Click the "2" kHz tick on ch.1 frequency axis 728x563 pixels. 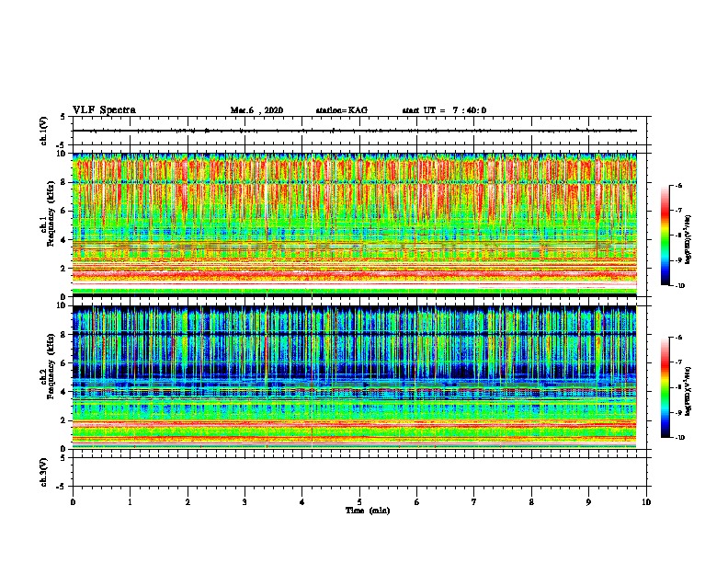coord(64,268)
